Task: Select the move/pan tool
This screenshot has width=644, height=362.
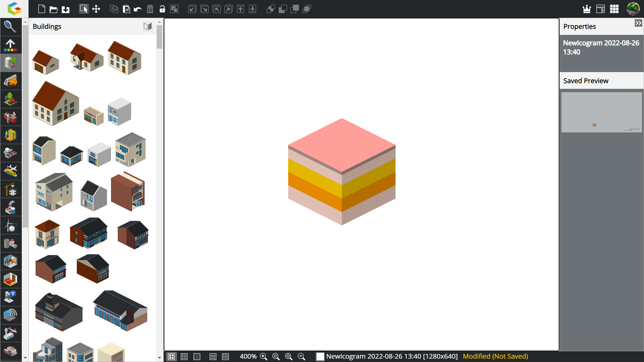Action: coord(96,9)
